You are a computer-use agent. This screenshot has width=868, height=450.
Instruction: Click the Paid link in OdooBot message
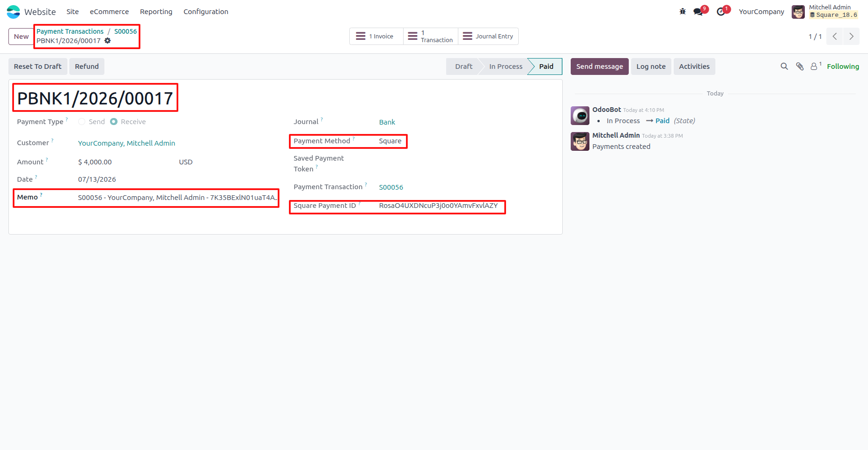click(662, 121)
